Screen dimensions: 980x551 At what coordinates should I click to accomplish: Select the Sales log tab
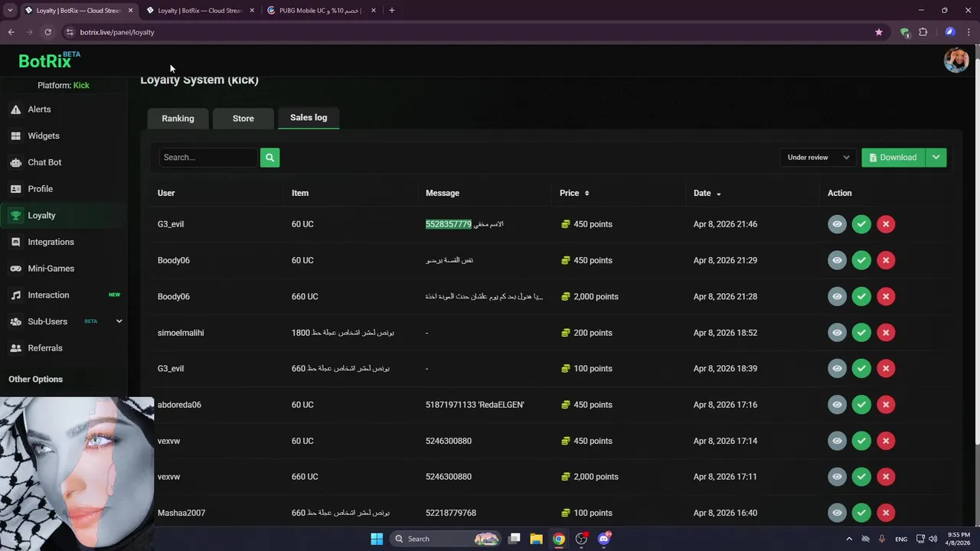point(309,118)
